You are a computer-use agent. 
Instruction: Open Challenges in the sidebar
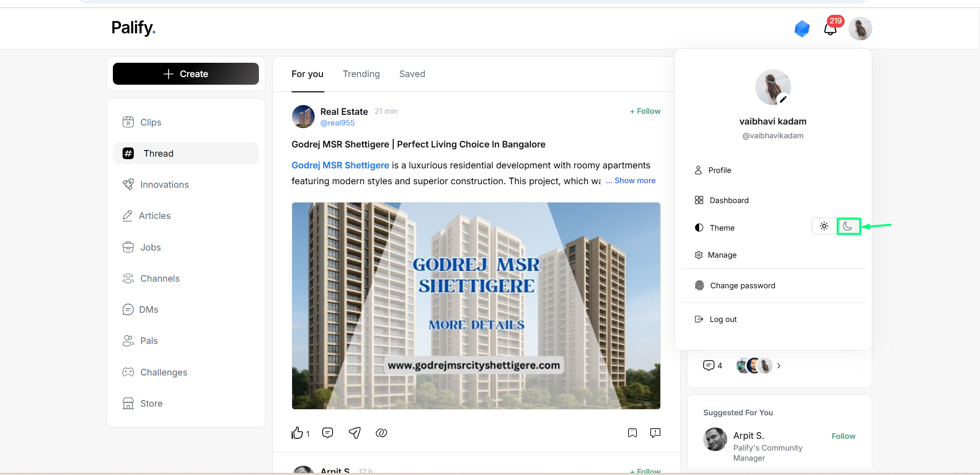point(186,372)
